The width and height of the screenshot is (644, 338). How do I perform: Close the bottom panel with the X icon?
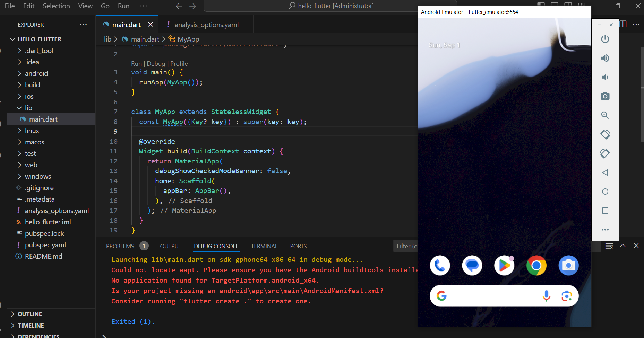636,246
